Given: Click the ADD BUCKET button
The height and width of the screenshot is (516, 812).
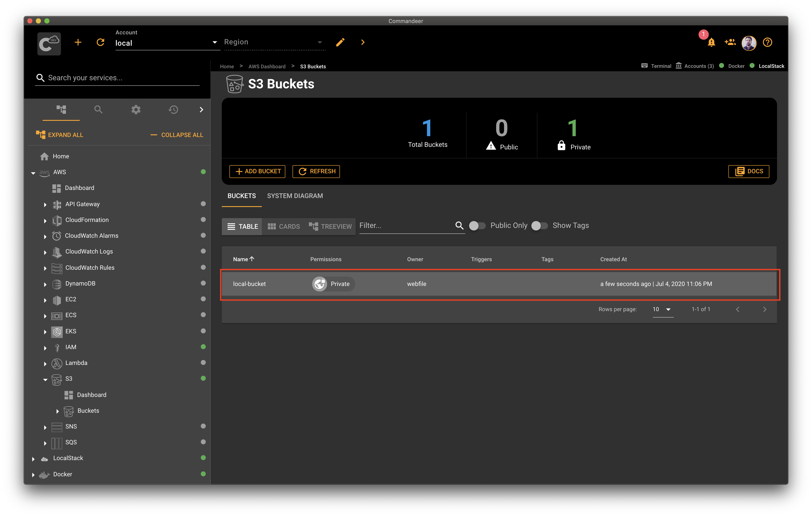Looking at the screenshot, I should point(257,171).
